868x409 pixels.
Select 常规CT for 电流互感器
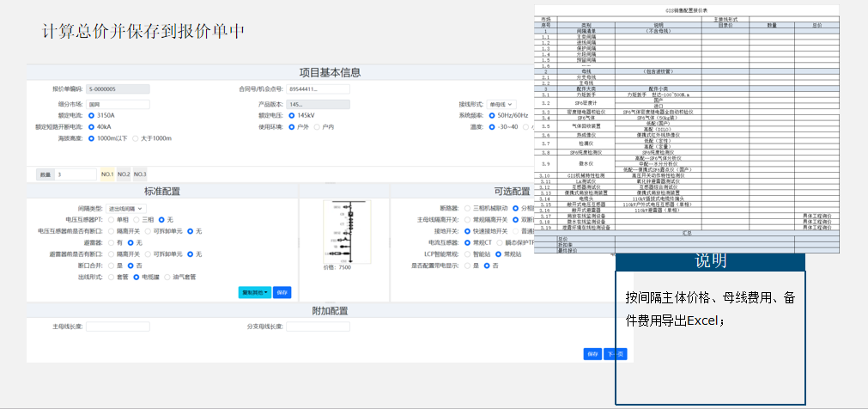coord(468,243)
